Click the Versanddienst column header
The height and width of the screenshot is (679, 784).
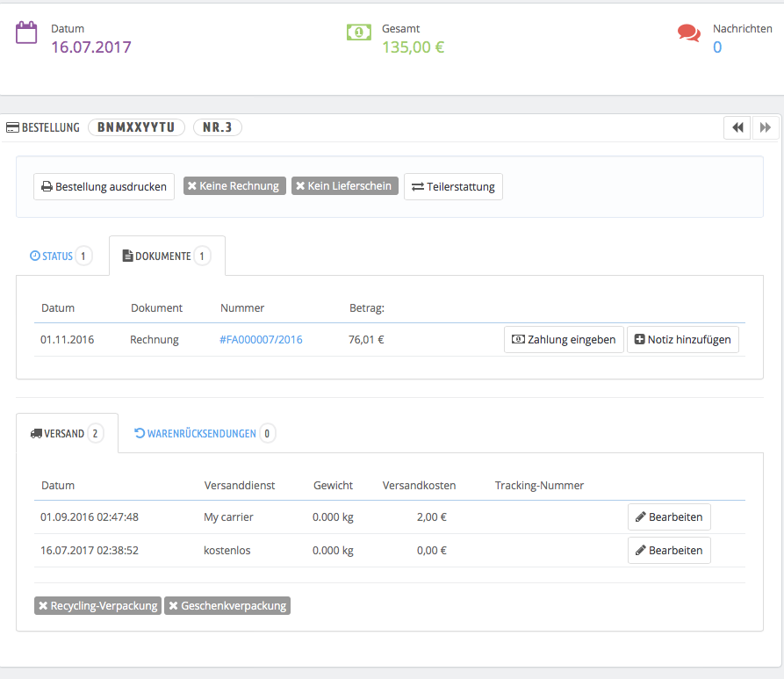(240, 486)
